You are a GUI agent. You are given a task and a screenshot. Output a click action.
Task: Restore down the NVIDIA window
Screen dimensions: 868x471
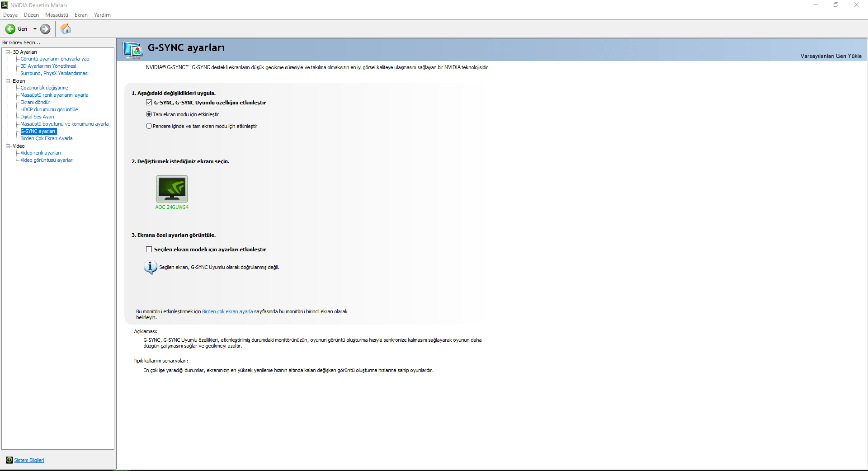pos(836,5)
